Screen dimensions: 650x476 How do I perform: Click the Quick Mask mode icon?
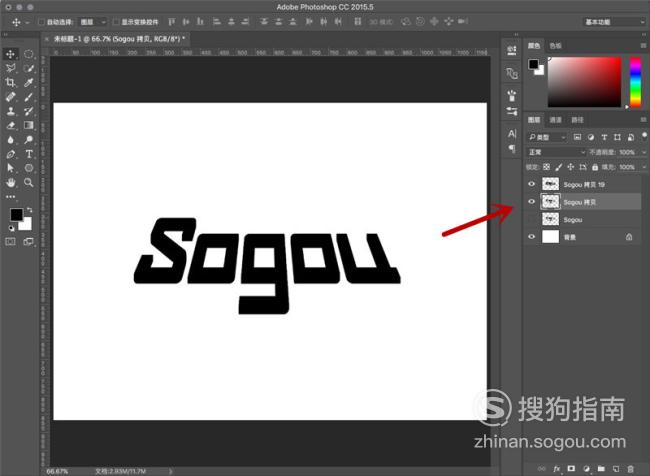10,241
